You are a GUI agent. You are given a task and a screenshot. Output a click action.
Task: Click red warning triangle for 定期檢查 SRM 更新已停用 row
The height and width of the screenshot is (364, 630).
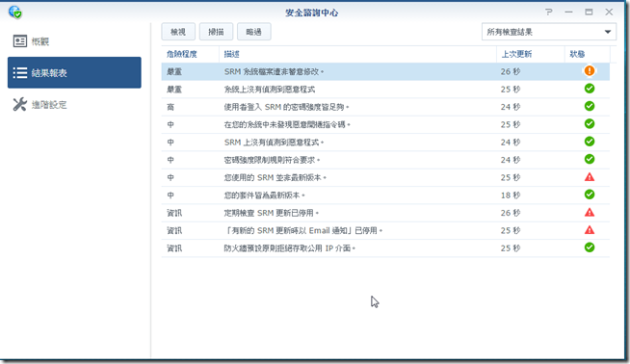click(x=590, y=212)
